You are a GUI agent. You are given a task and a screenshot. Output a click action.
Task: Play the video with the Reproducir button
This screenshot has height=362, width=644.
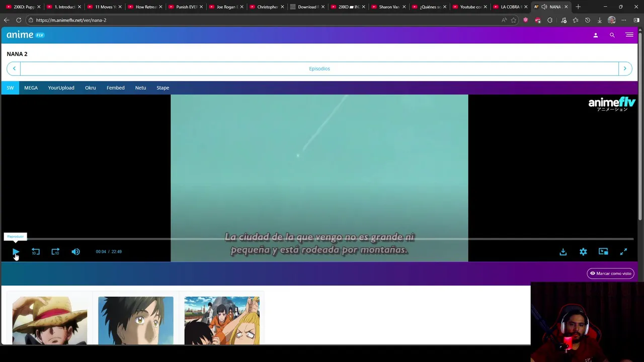tap(16, 251)
